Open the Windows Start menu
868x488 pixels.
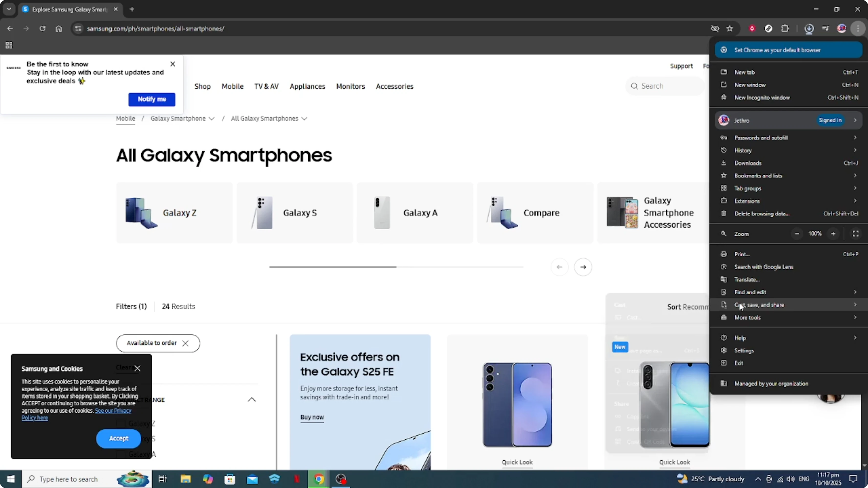(11, 479)
